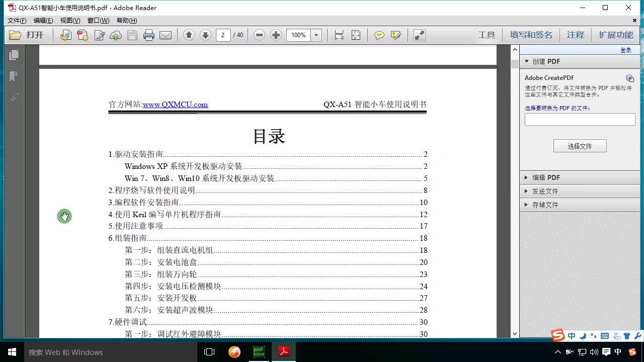Toggle Sogou 中 Chinese/English mode
Viewport: 644px width, 362px height.
point(572,336)
